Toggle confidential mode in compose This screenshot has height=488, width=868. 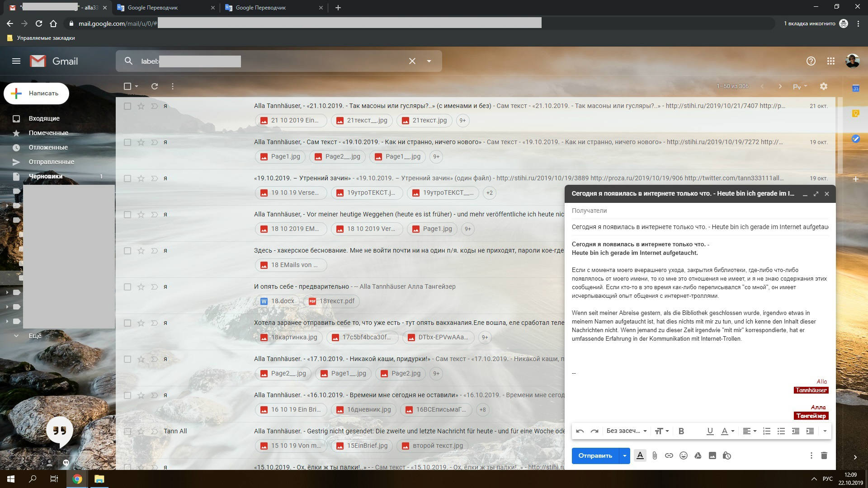tap(727, 455)
